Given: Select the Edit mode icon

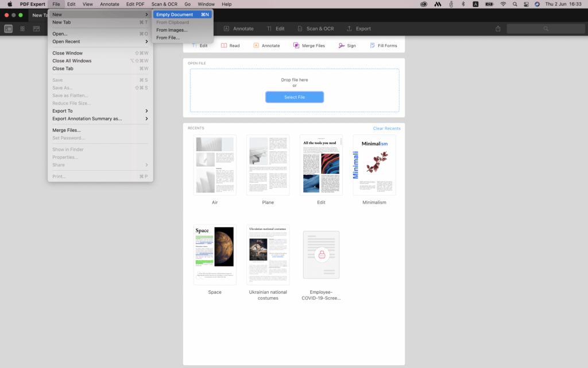Looking at the screenshot, I should 198,45.
